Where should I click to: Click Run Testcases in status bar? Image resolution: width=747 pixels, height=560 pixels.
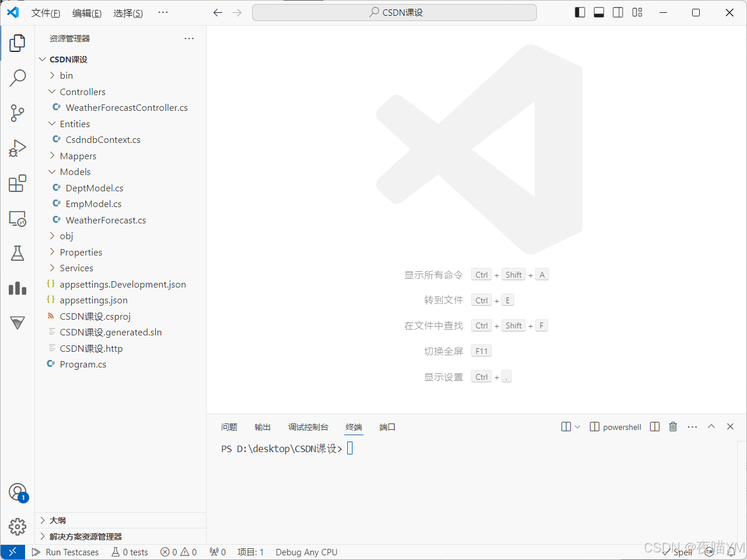[65, 552]
